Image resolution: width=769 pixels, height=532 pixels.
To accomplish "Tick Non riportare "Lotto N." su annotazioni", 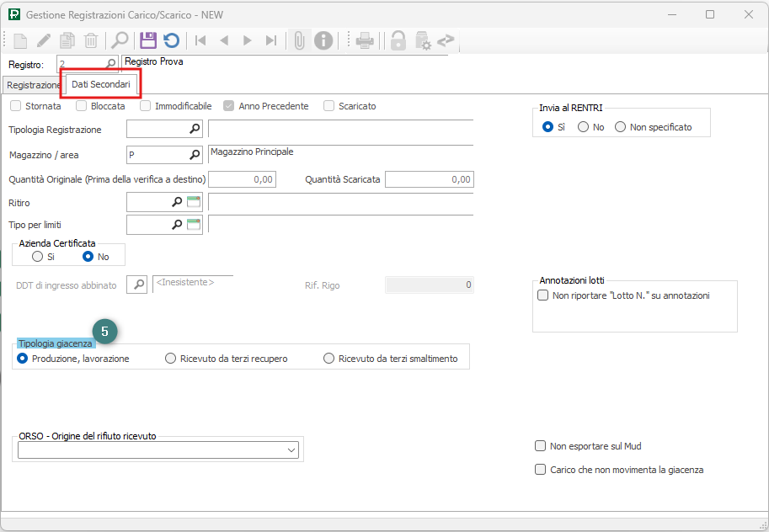I will (x=543, y=295).
